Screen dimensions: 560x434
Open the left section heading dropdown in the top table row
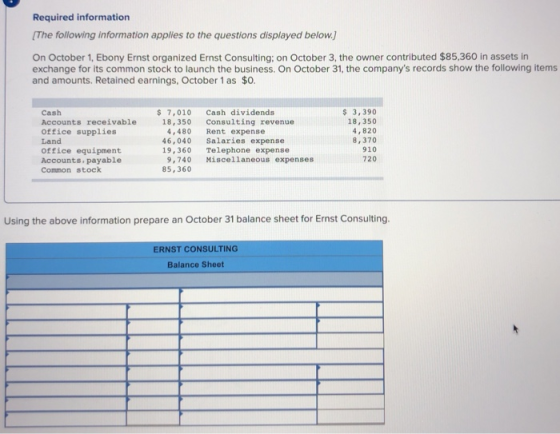pyautogui.click(x=93, y=296)
